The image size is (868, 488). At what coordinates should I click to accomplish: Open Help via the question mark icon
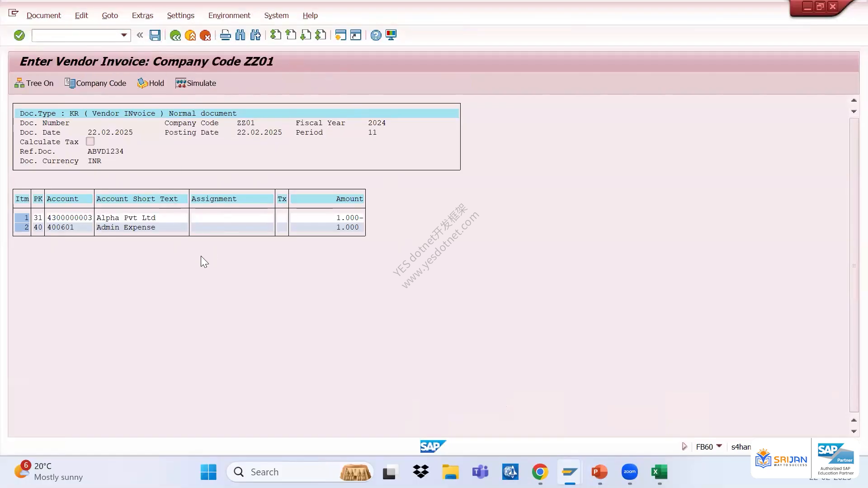376,35
